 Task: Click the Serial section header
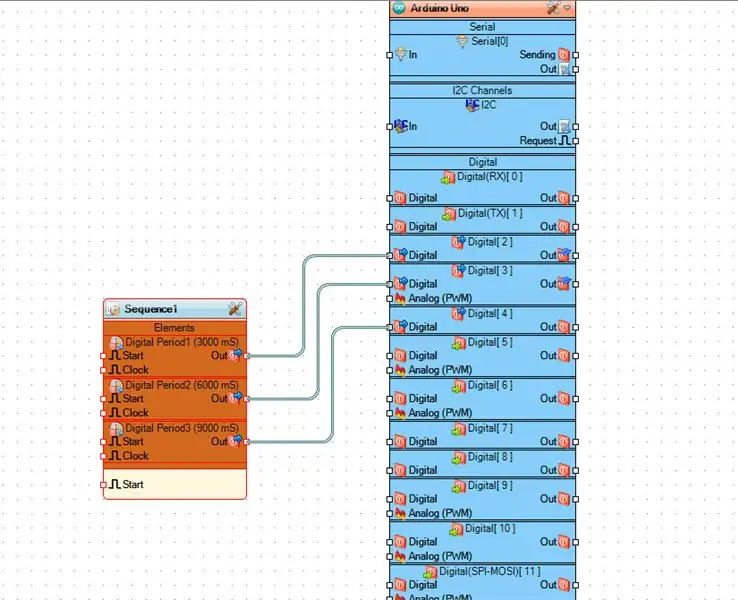click(482, 27)
